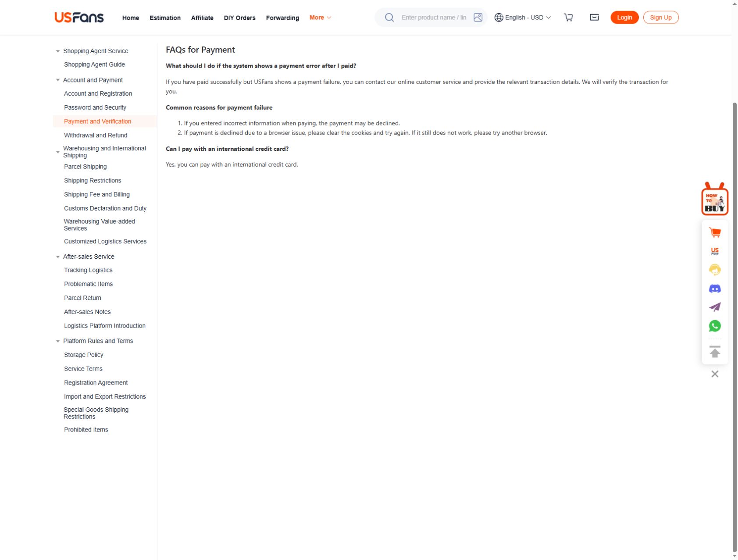Image resolution: width=738 pixels, height=560 pixels.
Task: Select Shipping Fee and Billing
Action: pyautogui.click(x=97, y=195)
